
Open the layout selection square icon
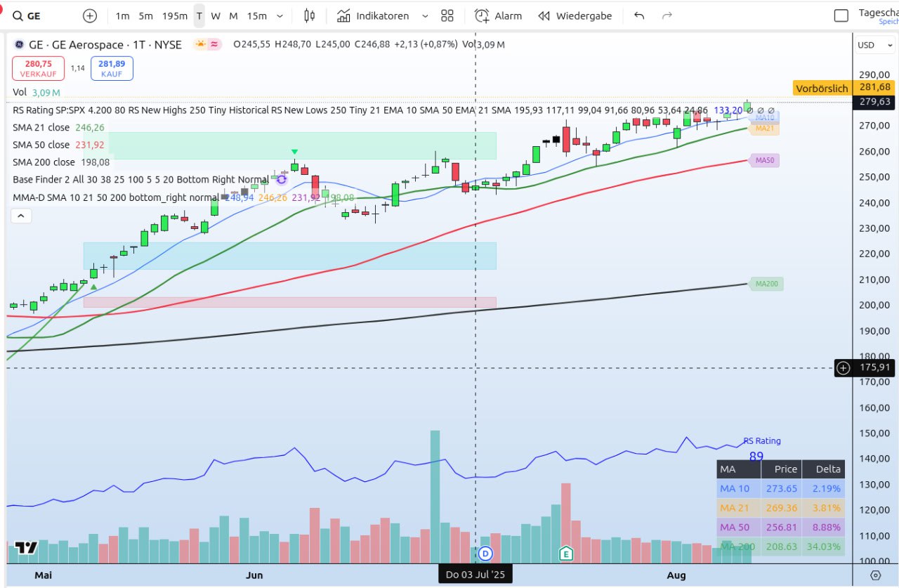tap(841, 15)
